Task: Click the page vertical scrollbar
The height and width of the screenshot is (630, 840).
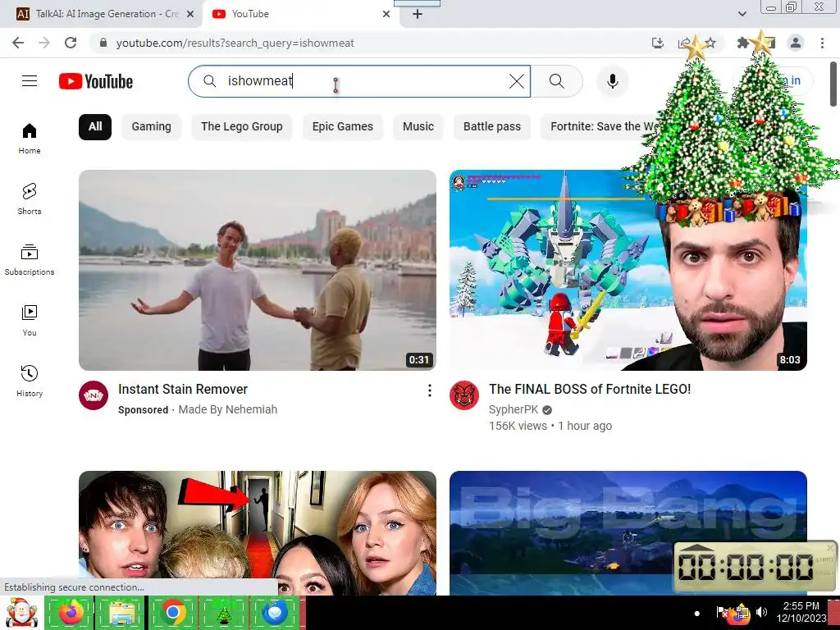Action: point(833,84)
